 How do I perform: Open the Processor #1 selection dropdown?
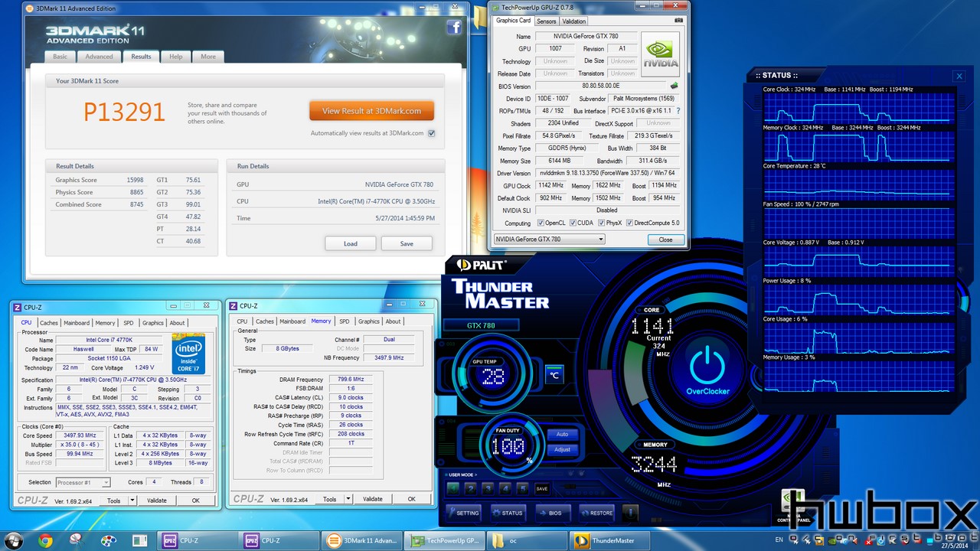[83, 482]
